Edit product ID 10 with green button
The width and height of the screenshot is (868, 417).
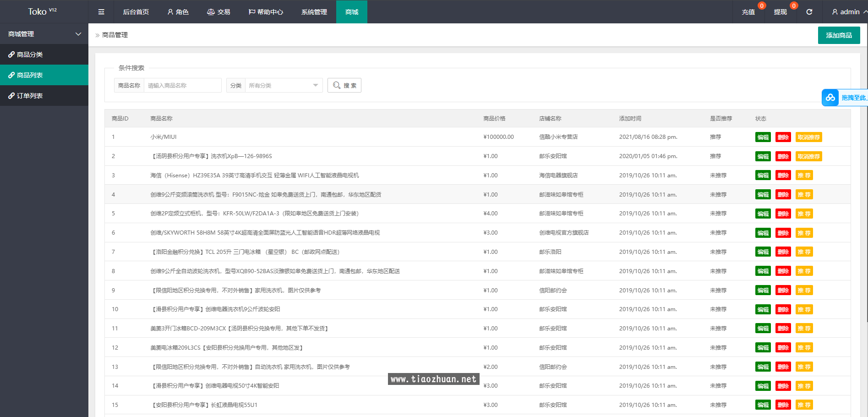[x=763, y=309]
